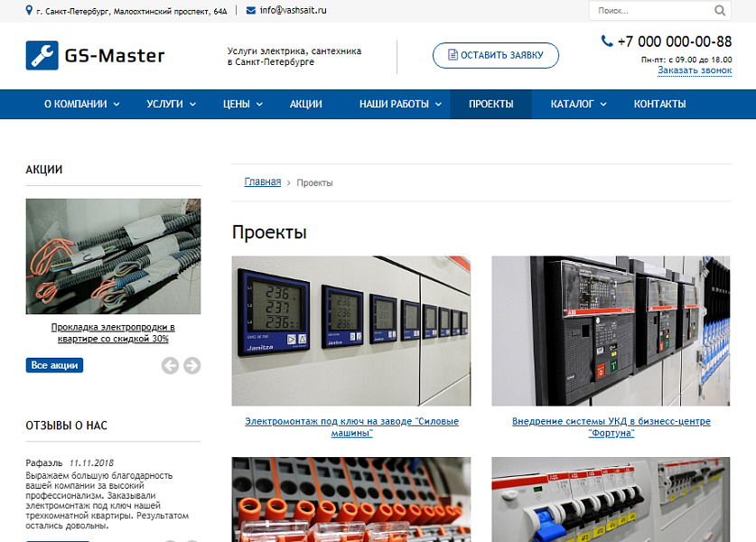Click the phone handset icon
Screen dimensions: 756x542
[607, 41]
